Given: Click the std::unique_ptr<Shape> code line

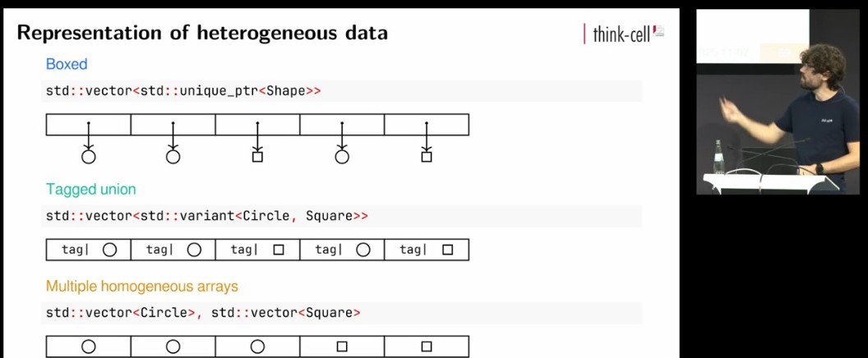Looking at the screenshot, I should (183, 91).
